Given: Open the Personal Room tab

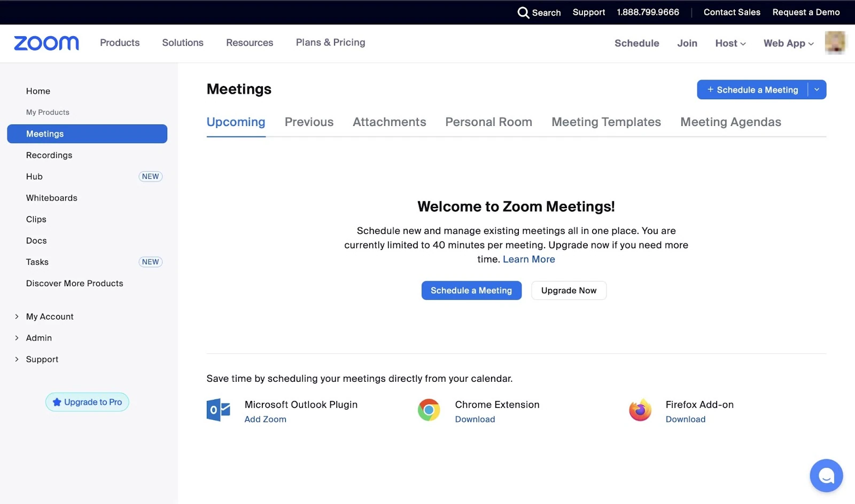Looking at the screenshot, I should pos(489,122).
